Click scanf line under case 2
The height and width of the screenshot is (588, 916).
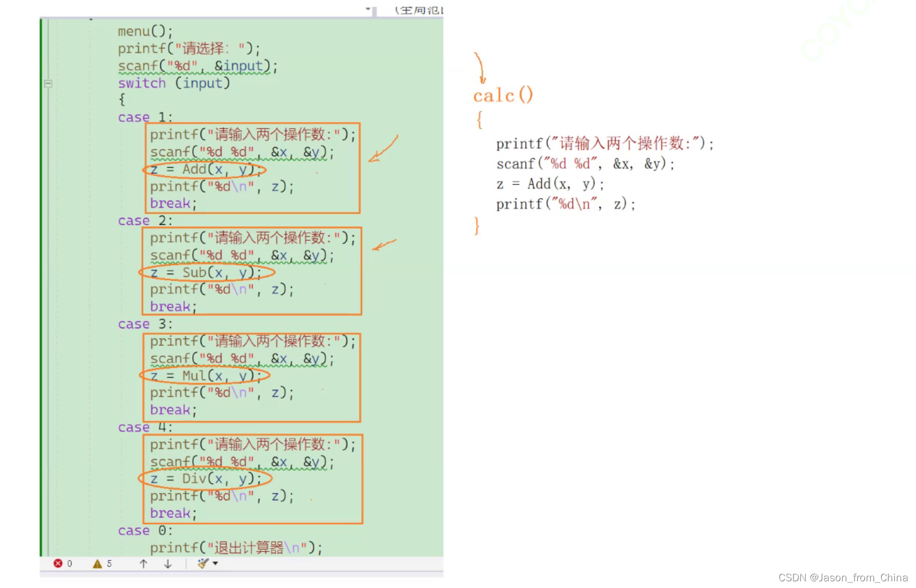(242, 255)
